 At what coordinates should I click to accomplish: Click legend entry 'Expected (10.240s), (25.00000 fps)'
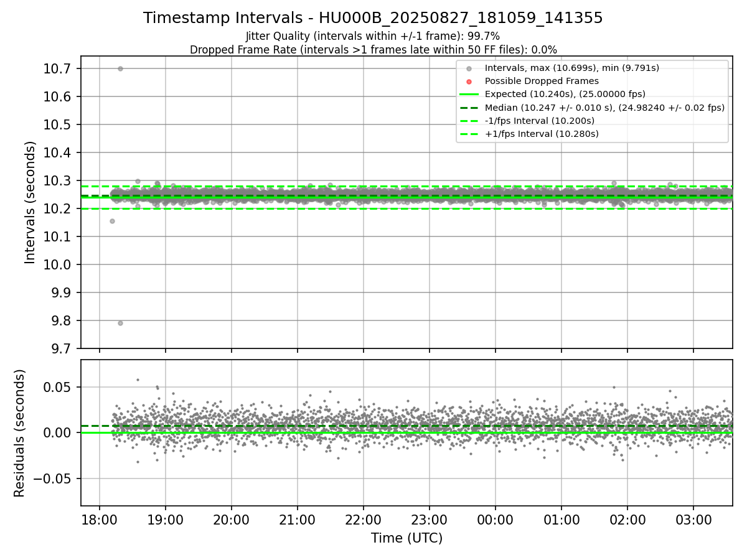tap(565, 94)
